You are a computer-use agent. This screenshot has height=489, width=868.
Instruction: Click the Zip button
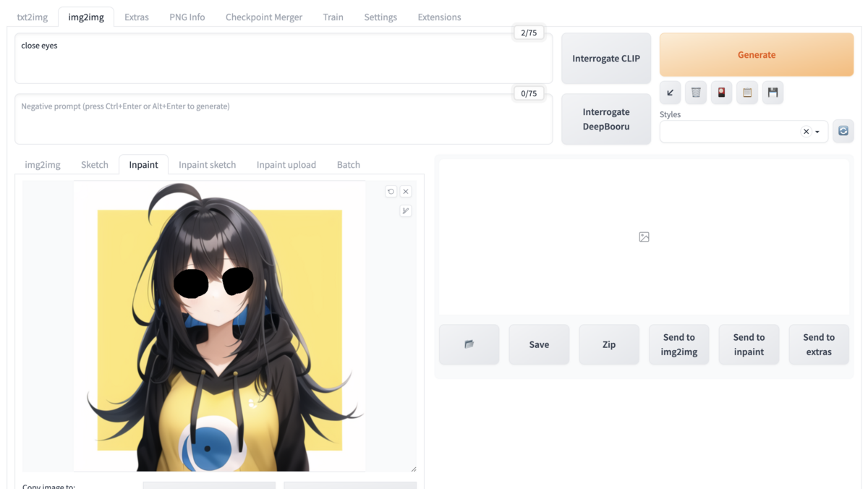pyautogui.click(x=609, y=344)
